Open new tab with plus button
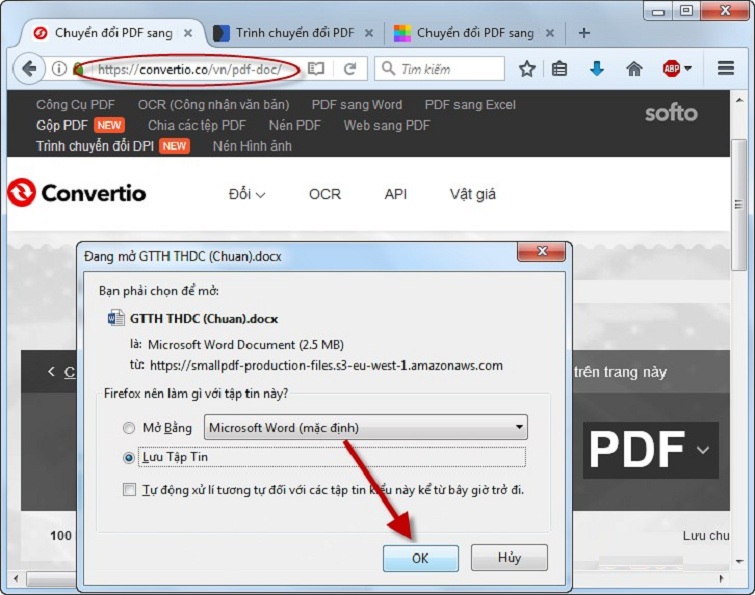Viewport: 755px width, 595px height. point(585,33)
